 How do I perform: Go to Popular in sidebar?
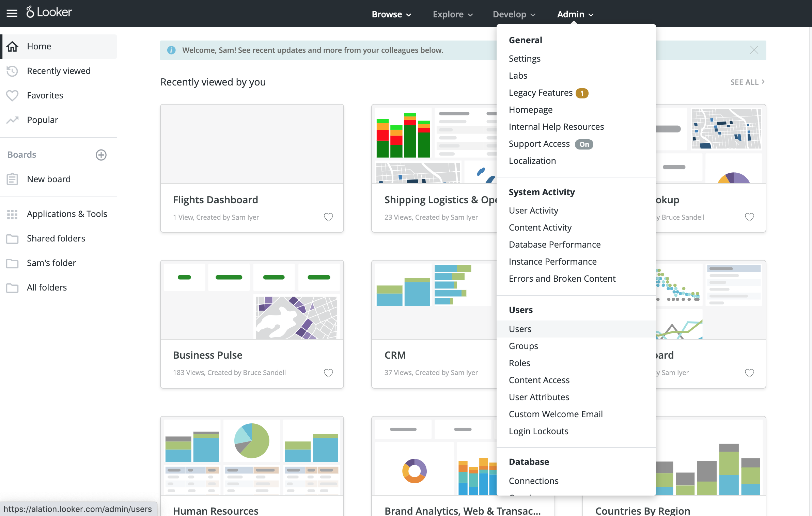[x=59, y=120]
